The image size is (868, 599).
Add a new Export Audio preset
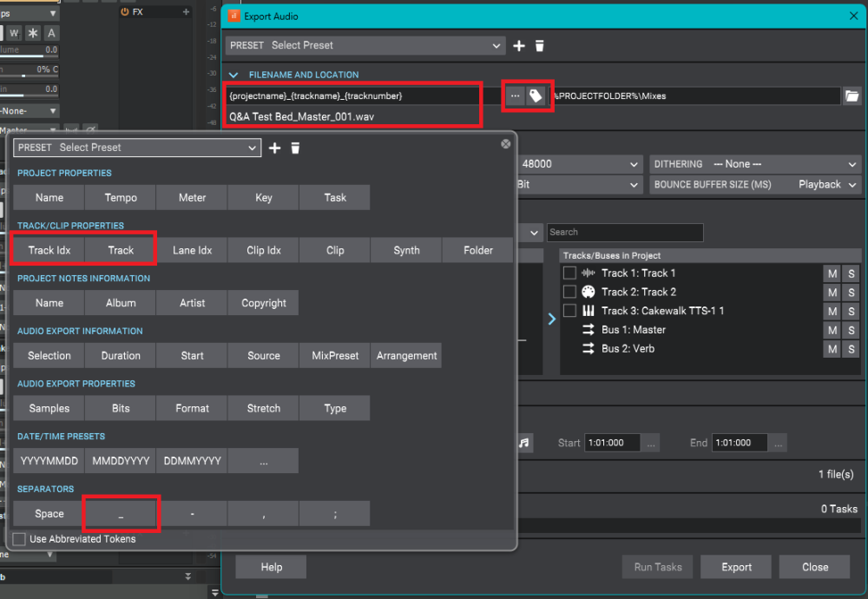pos(519,46)
